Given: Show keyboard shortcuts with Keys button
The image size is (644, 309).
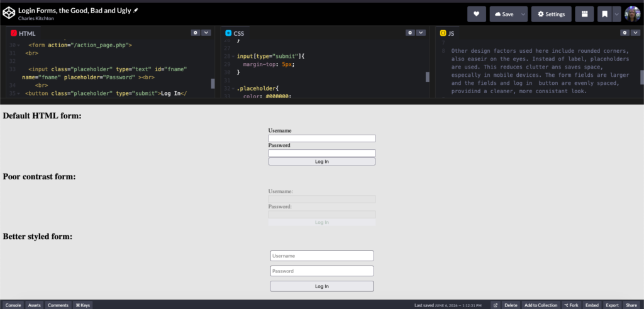Looking at the screenshot, I should (x=82, y=305).
